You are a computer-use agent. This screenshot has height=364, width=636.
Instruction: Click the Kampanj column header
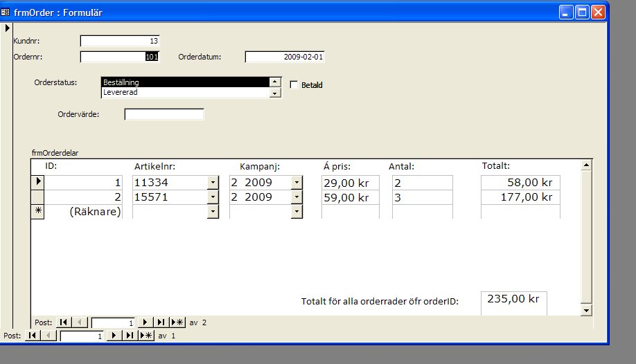260,167
